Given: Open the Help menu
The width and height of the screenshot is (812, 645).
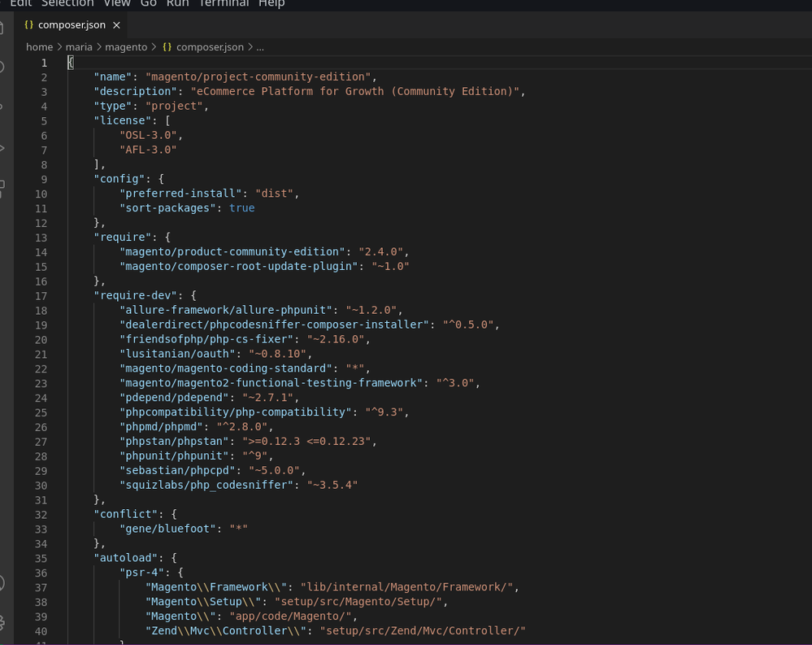Looking at the screenshot, I should click(271, 3).
